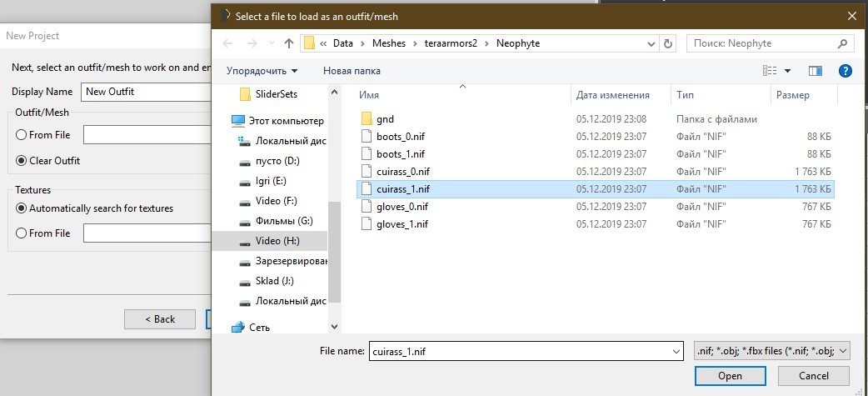Viewport: 868px width, 396px height.
Task: Expand the file type filter dropdown
Action: point(843,352)
